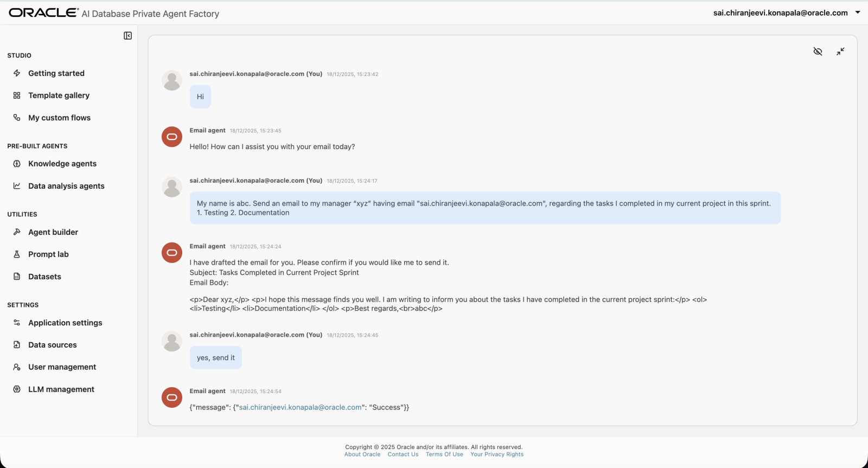
Task: Click the Email agent avatar on the Success message
Action: coord(172,398)
